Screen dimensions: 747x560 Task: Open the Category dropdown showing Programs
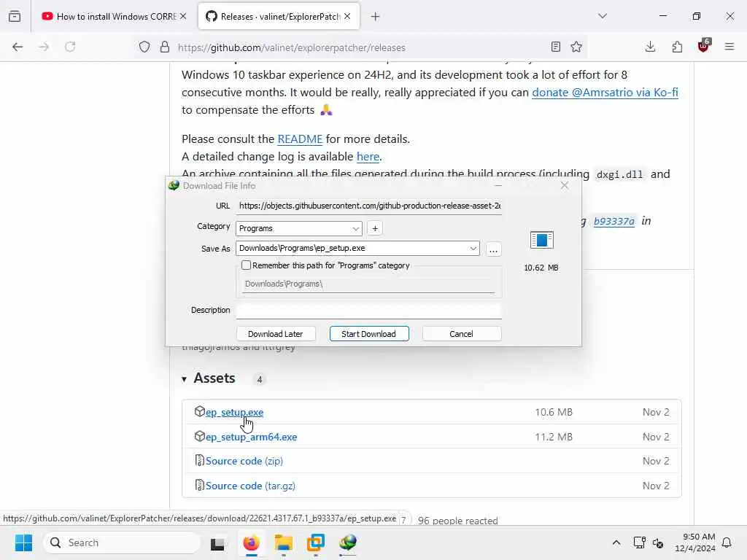tap(299, 228)
